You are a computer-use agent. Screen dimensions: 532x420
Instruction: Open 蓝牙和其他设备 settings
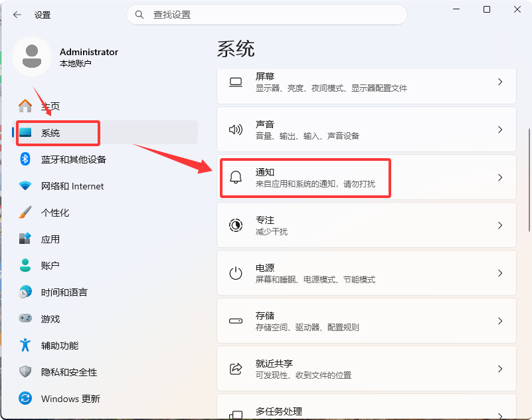point(105,159)
